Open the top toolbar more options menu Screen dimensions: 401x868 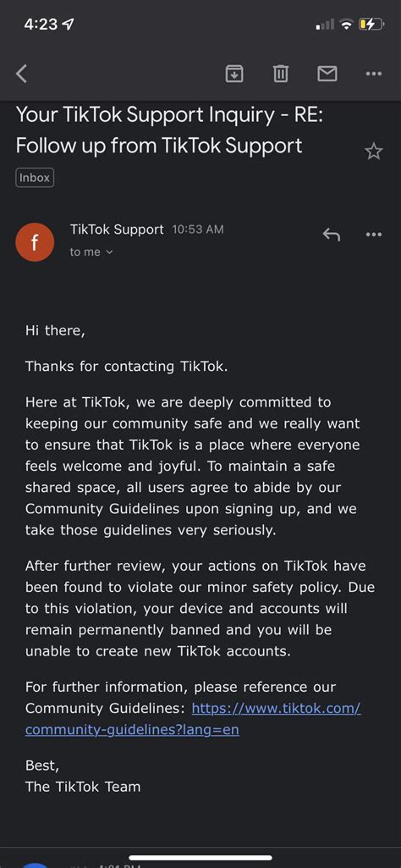pos(374,73)
